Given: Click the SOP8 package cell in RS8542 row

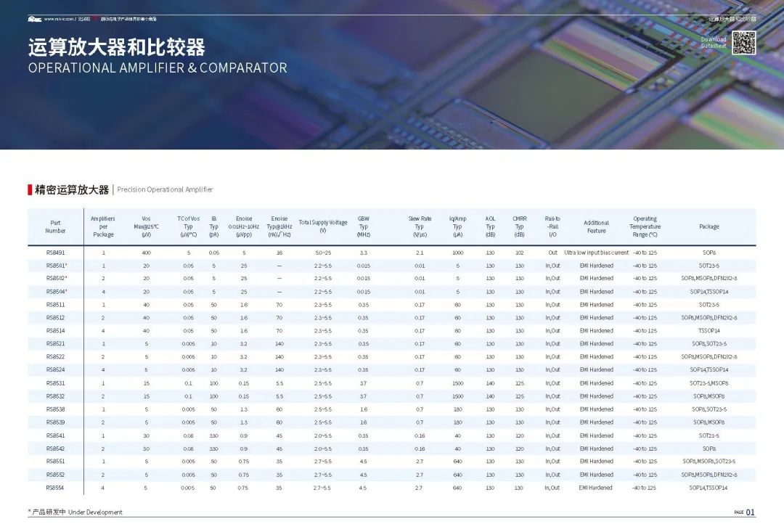Looking at the screenshot, I should point(709,449).
